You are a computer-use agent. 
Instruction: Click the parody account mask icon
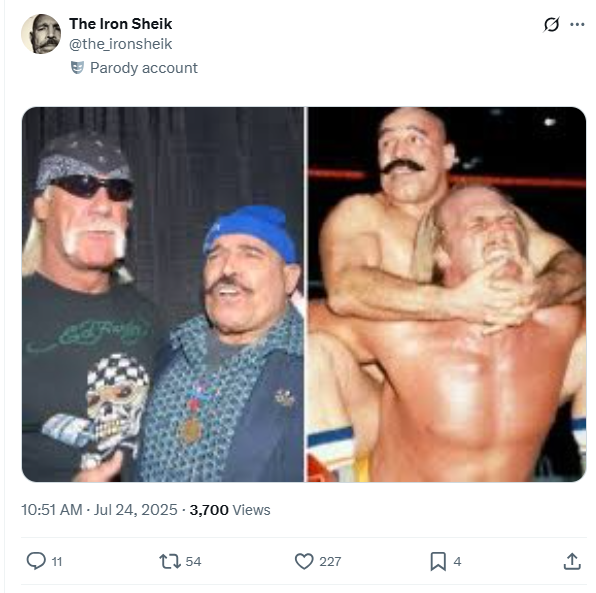pos(77,68)
